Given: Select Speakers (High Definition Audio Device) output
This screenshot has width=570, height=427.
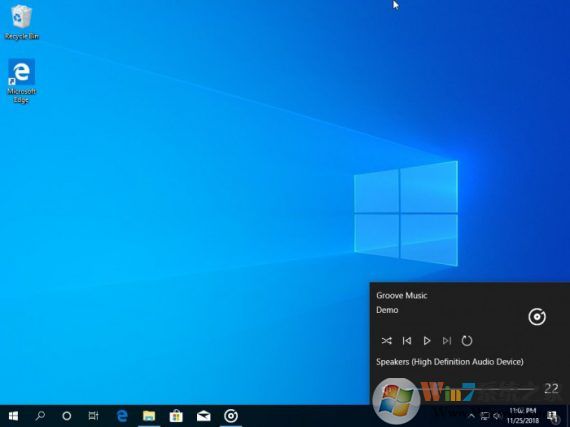Looking at the screenshot, I should [450, 362].
